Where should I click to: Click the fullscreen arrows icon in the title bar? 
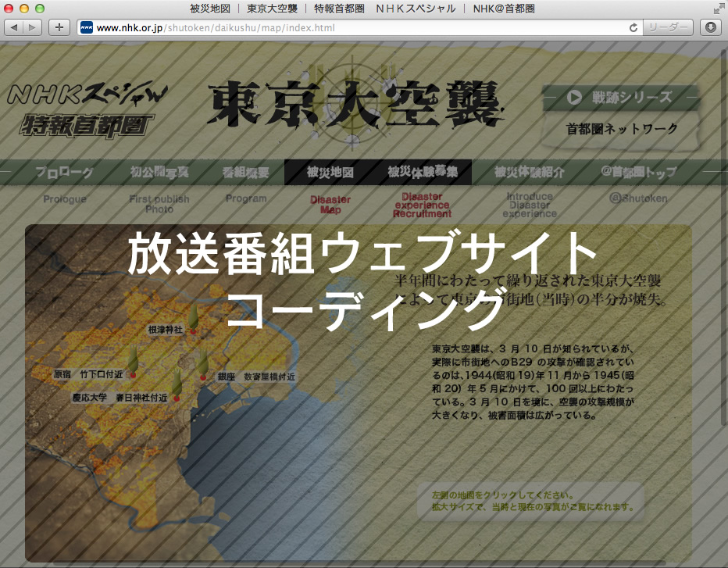pos(719,8)
